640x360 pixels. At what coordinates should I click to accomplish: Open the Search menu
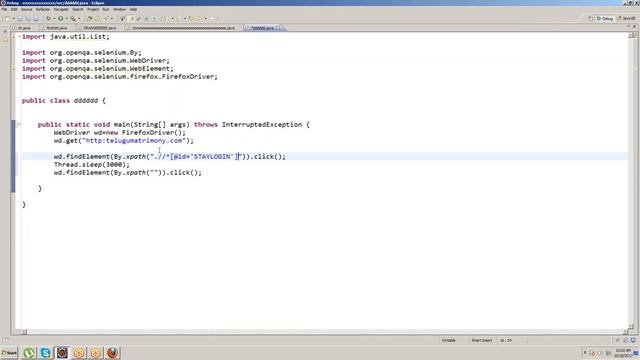pyautogui.click(x=78, y=9)
